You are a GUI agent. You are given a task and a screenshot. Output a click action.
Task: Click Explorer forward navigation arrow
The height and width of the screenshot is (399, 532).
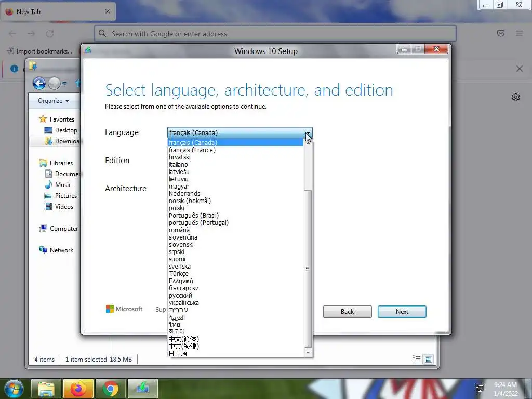(54, 83)
